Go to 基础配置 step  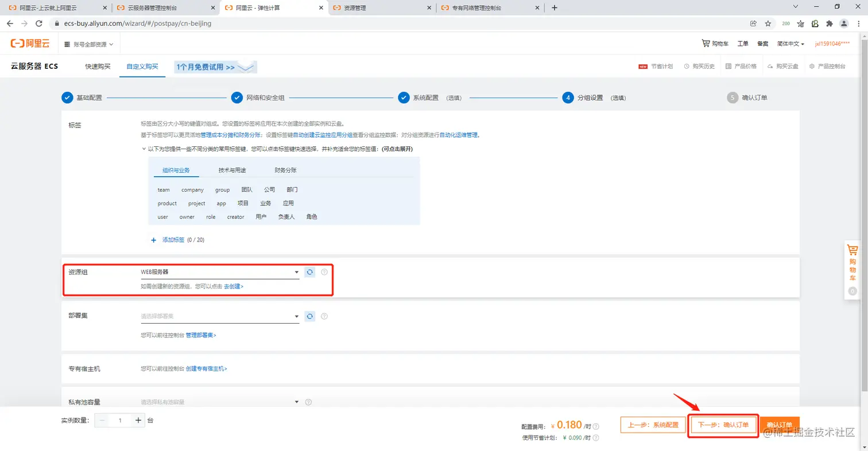(x=82, y=98)
